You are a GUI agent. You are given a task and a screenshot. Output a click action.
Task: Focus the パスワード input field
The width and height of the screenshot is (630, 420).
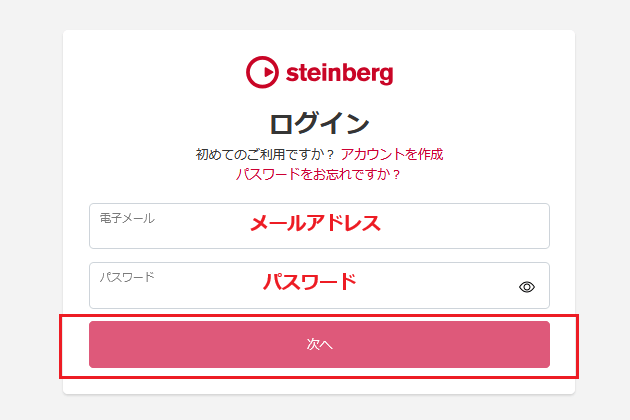pos(300,292)
